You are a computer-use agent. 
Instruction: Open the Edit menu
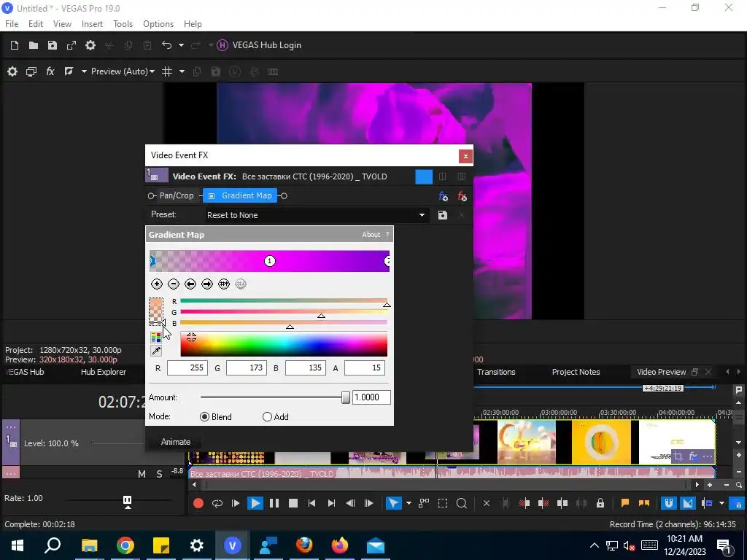(x=36, y=24)
